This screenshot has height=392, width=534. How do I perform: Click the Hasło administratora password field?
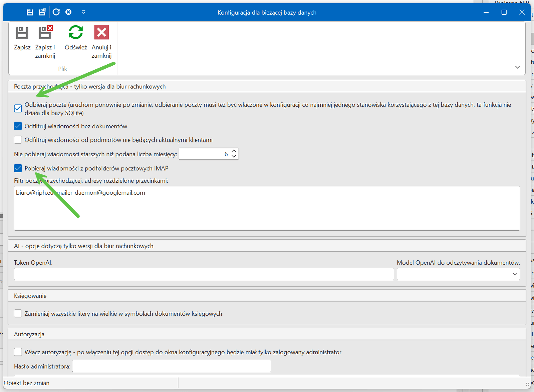pyautogui.click(x=172, y=366)
